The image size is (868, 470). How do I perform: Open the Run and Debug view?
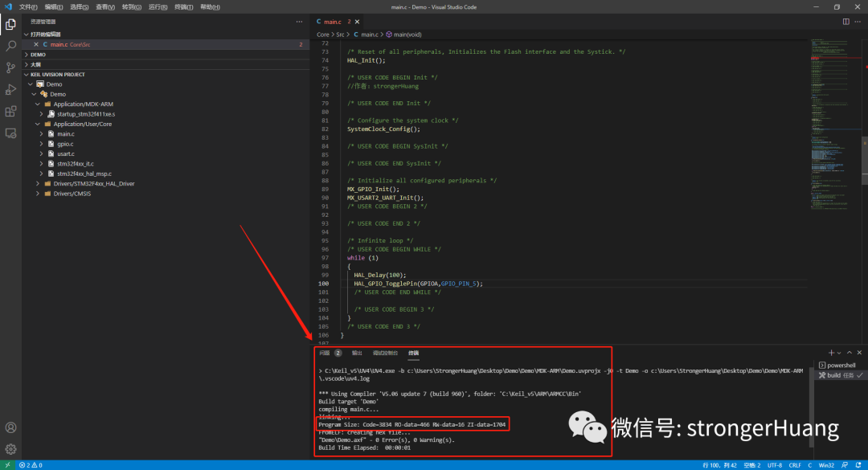pos(10,89)
